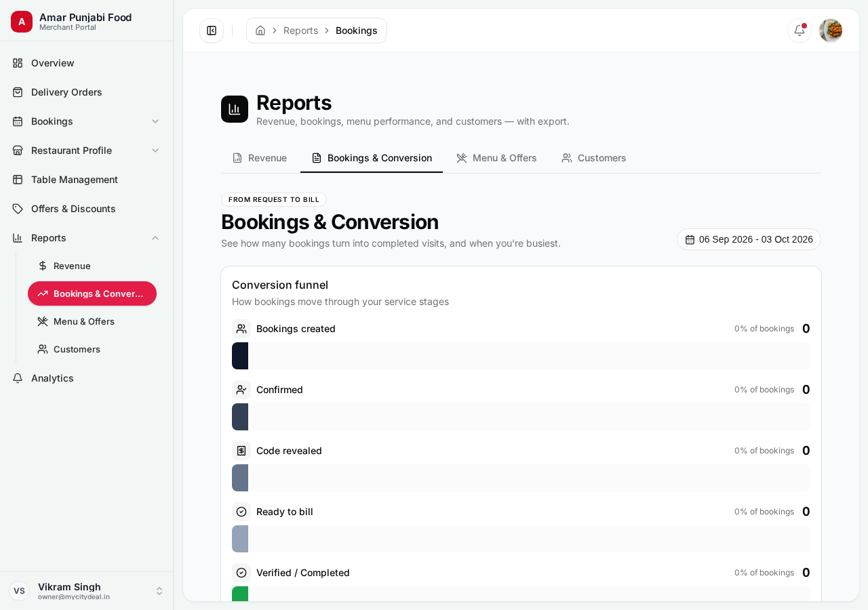Screen dimensions: 868x610
Task: Open Offers & Discounts in the sidebar
Action: [87, 209]
